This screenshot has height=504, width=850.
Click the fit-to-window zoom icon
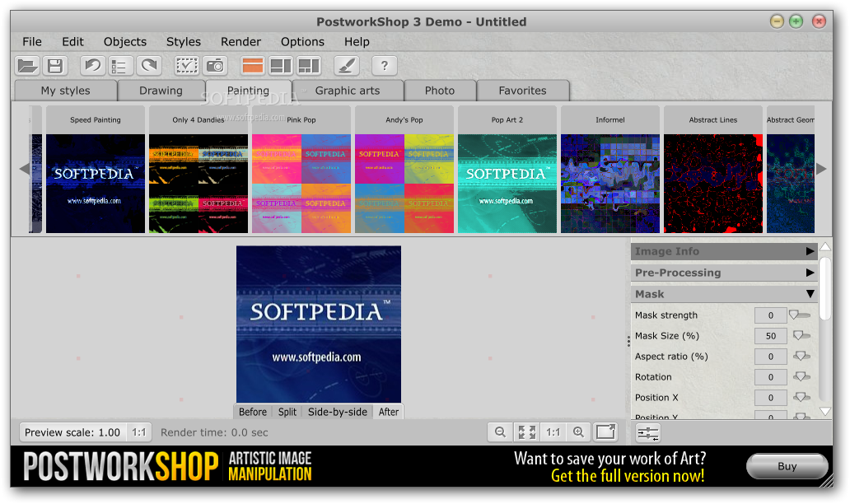click(526, 432)
